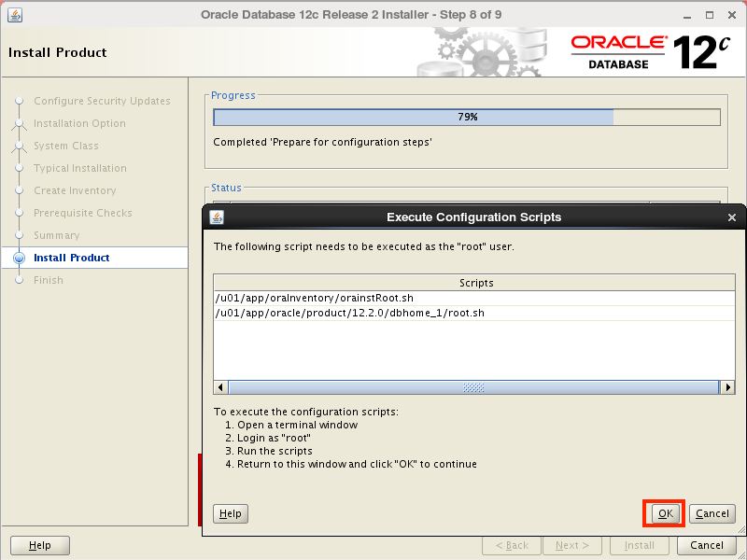Click 'Login as root' instruction line

click(x=268, y=438)
